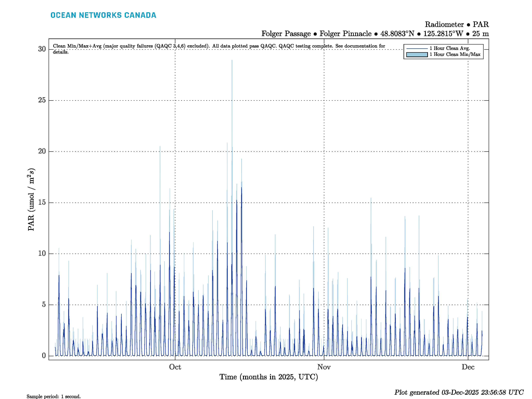Click the '1 Hour Clean Avg.' legend text

coord(450,48)
